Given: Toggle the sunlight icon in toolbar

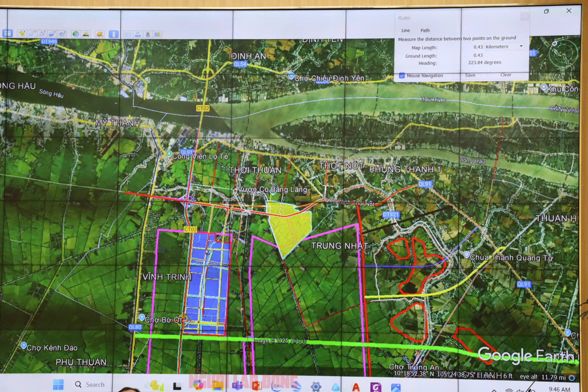Looking at the screenshot, I should [86, 34].
